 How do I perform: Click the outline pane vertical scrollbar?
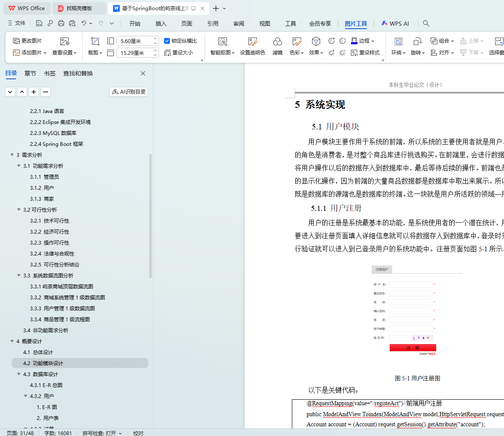pyautogui.click(x=151, y=216)
